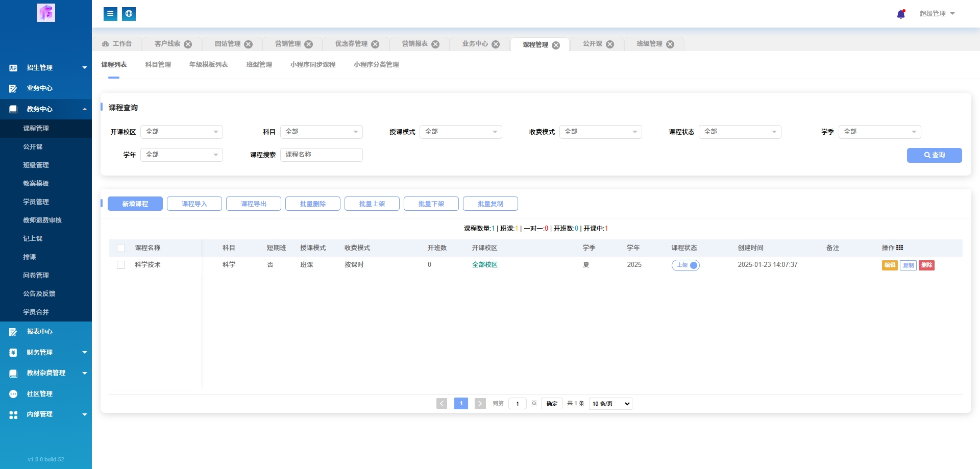Screen dimensions: 980x469
Task: Click the globe icon next to hamburger
Action: click(x=129, y=14)
